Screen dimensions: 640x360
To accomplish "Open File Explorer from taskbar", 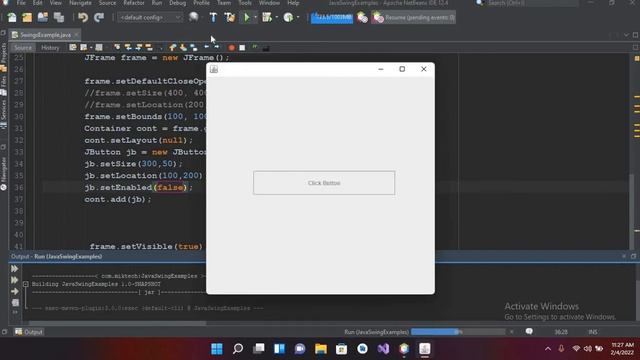I will coord(321,349).
